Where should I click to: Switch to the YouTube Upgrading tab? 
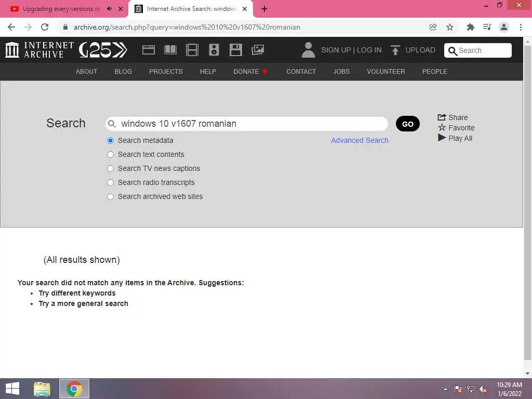click(x=61, y=9)
